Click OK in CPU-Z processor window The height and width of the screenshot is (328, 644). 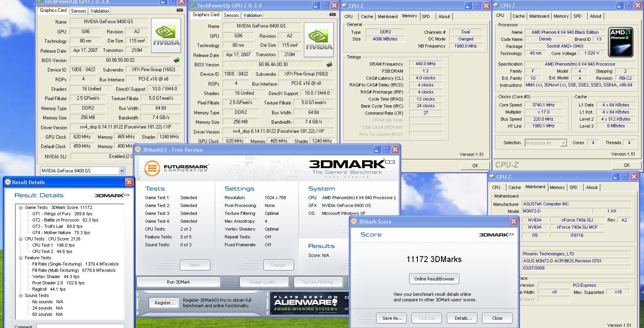tap(627, 165)
